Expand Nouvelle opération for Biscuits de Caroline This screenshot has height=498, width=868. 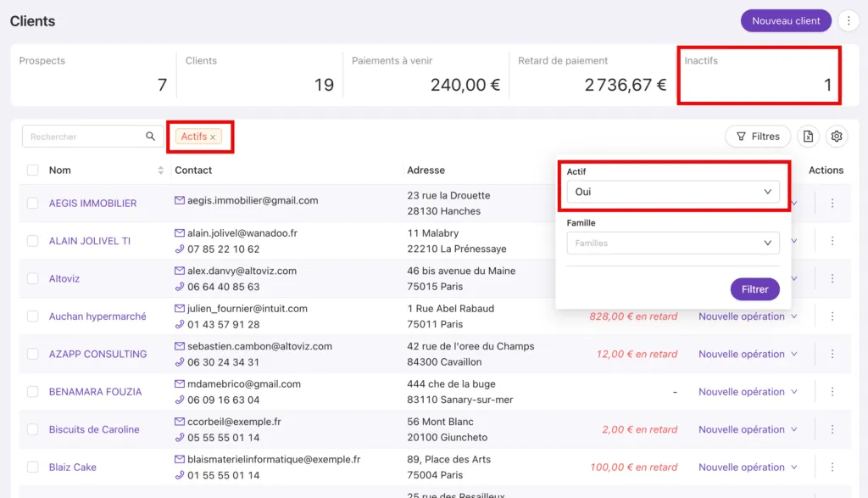coord(748,429)
